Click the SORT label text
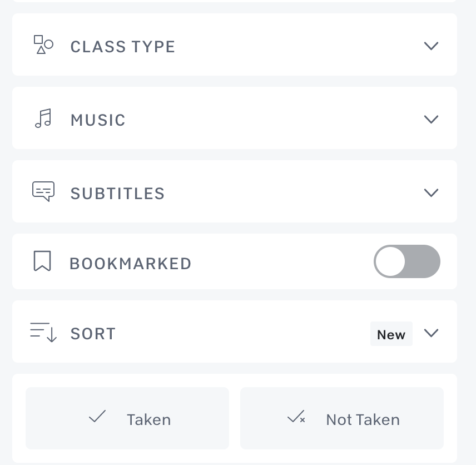Viewport: 476px width, 465px height. tap(93, 334)
